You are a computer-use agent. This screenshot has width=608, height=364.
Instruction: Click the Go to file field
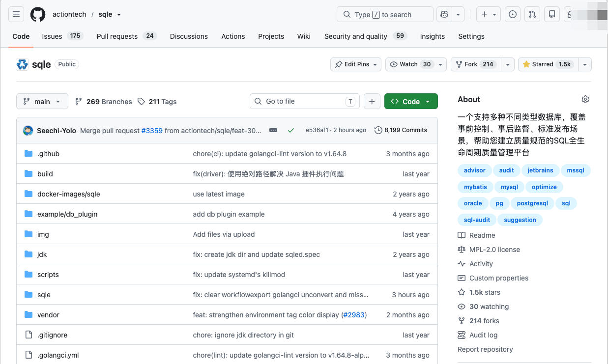coord(305,102)
